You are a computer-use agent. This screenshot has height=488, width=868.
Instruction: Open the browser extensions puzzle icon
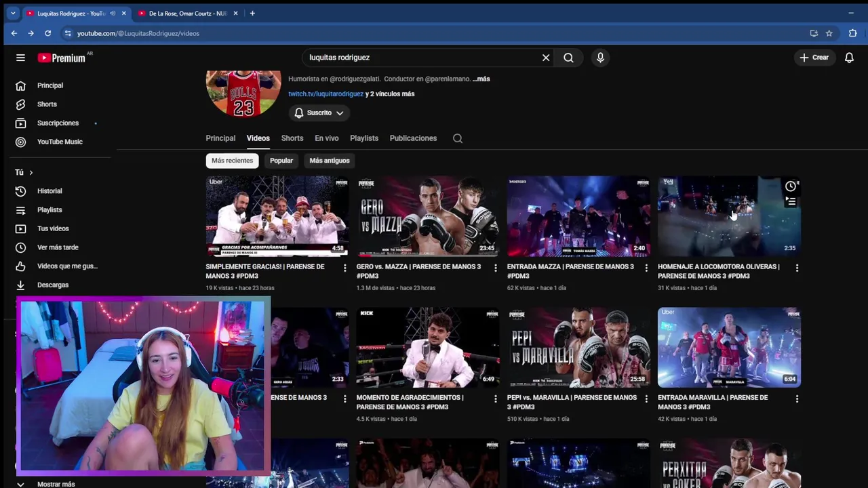click(x=853, y=33)
